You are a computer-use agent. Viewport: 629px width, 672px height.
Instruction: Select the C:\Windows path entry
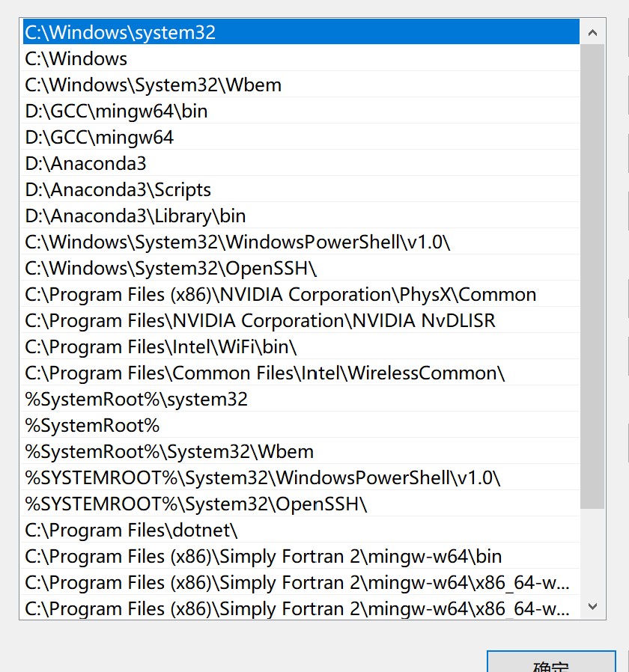[301, 58]
